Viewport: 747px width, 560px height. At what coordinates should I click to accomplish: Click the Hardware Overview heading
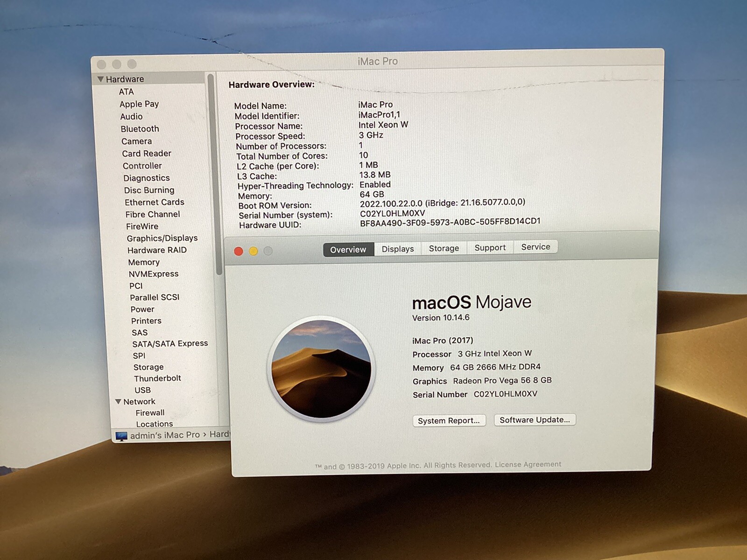tap(272, 84)
